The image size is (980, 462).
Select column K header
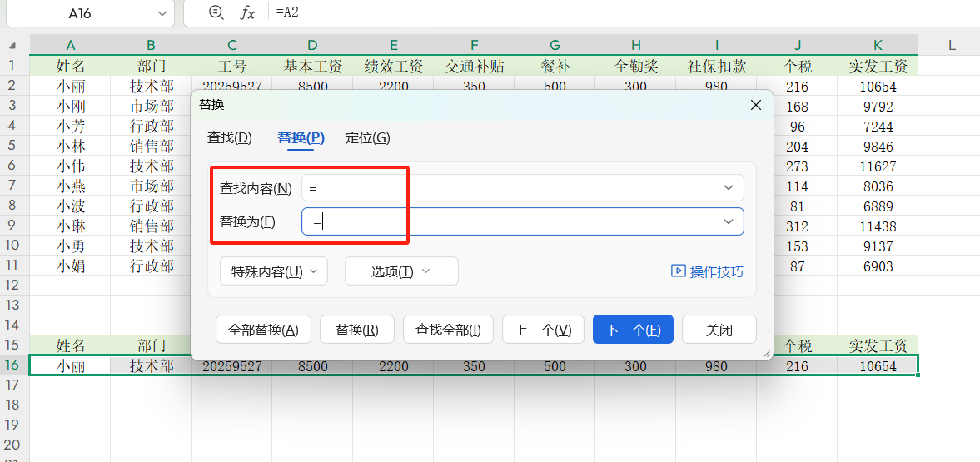point(878,45)
